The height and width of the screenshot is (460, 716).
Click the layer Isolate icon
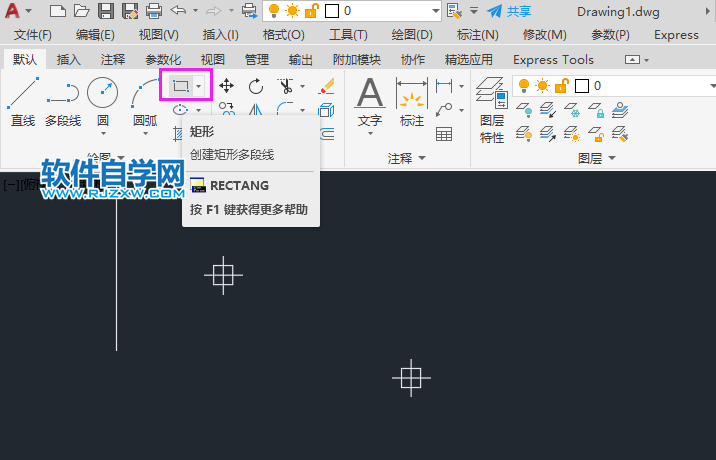point(548,110)
